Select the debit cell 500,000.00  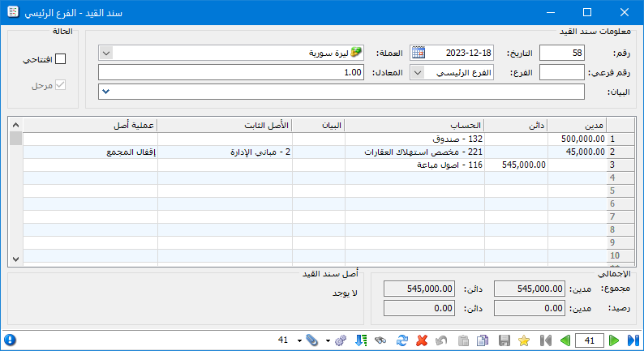[577, 139]
